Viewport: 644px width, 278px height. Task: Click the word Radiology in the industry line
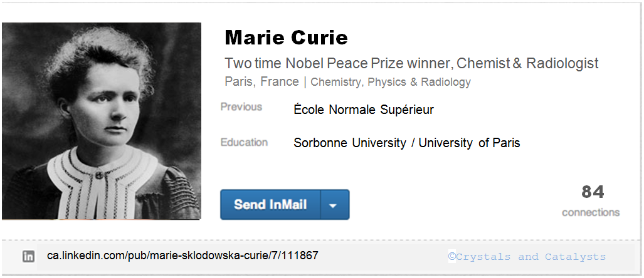446,82
